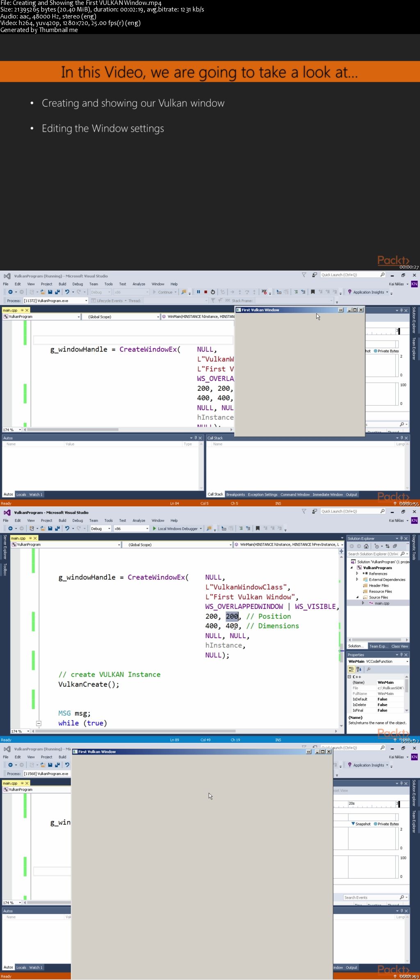Collapse C++ category in Properties grid

click(350, 677)
